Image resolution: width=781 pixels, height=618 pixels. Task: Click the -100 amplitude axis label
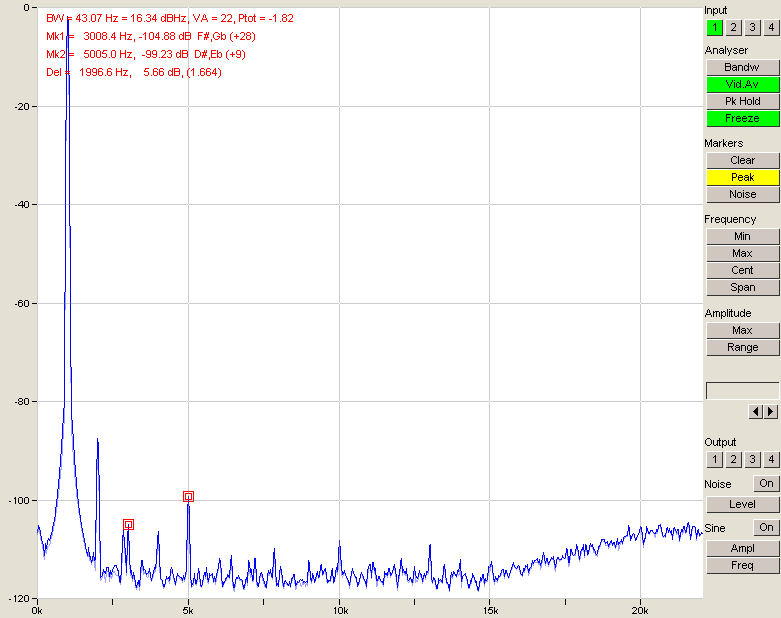pos(19,500)
